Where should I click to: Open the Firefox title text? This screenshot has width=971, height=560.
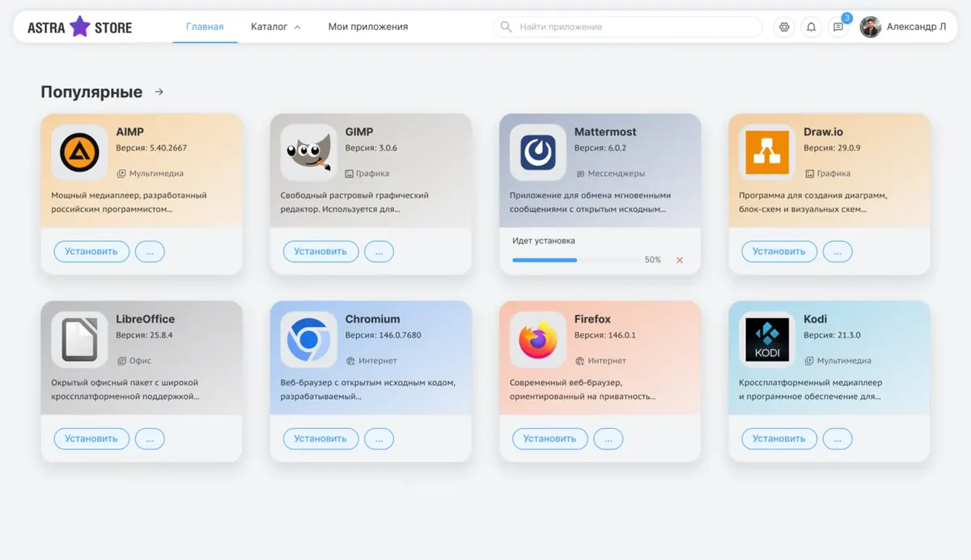pyautogui.click(x=592, y=319)
